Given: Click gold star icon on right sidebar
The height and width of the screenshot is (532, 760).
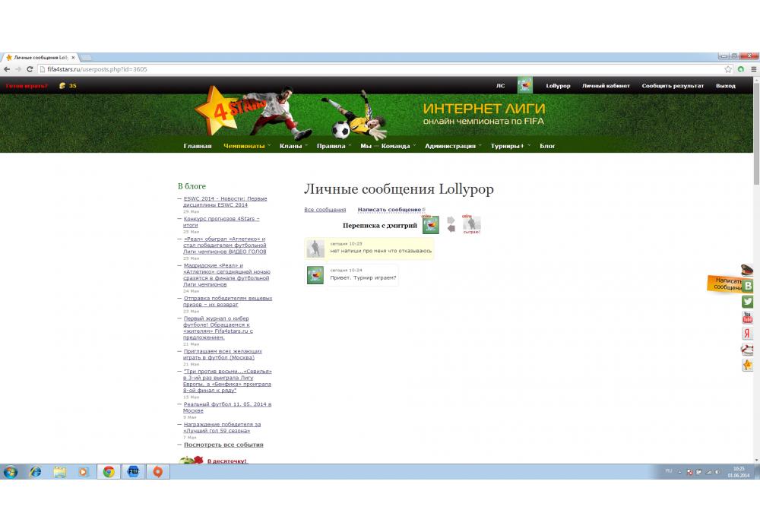Looking at the screenshot, I should [747, 365].
